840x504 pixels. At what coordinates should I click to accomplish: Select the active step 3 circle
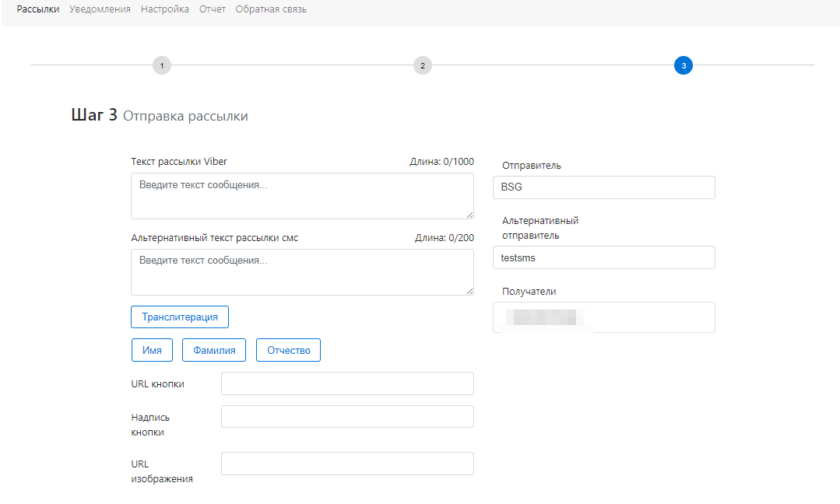pos(684,65)
